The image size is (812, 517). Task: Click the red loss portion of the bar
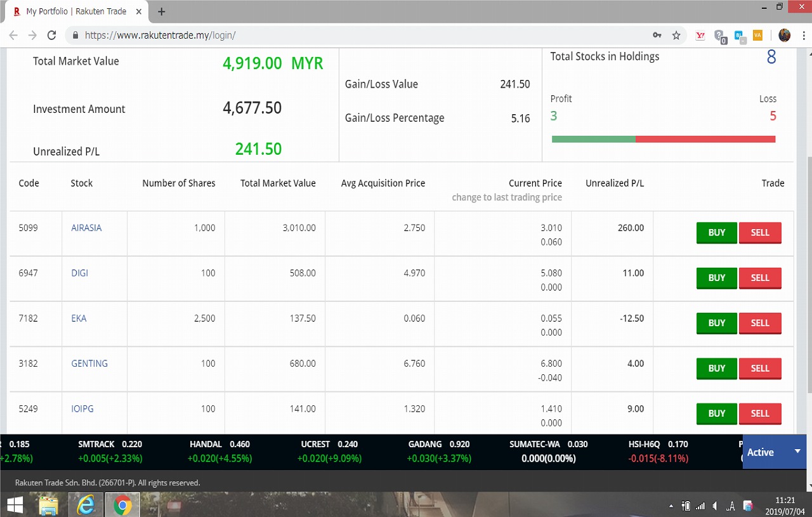click(x=705, y=139)
